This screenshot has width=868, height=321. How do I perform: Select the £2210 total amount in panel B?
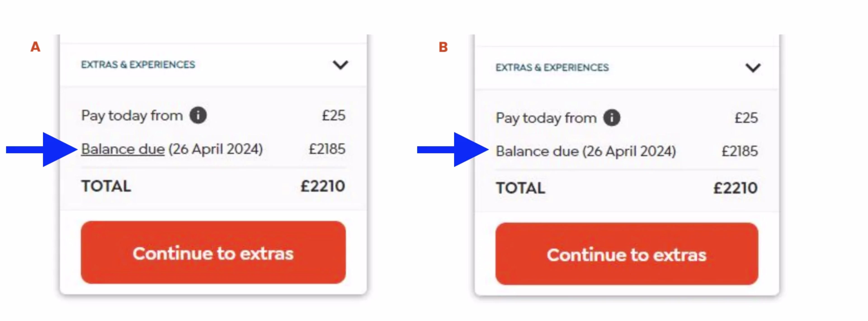[735, 188]
